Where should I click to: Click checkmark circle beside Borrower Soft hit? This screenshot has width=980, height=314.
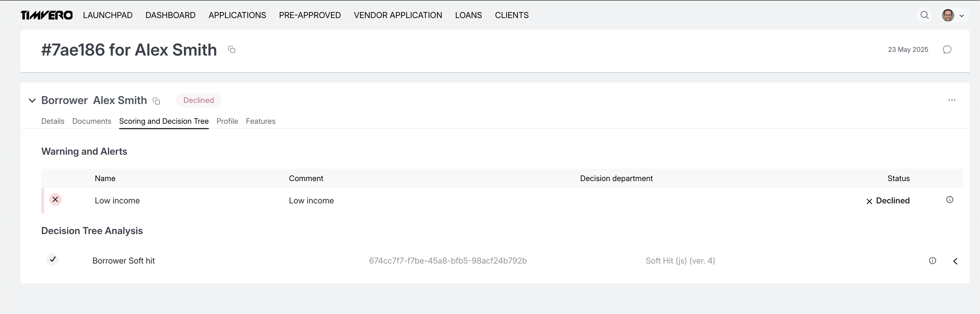53,259
